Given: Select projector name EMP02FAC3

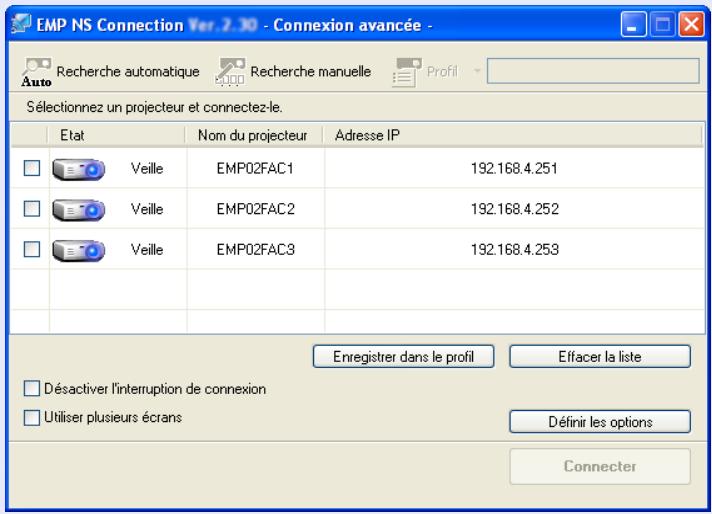Looking at the screenshot, I should [256, 249].
